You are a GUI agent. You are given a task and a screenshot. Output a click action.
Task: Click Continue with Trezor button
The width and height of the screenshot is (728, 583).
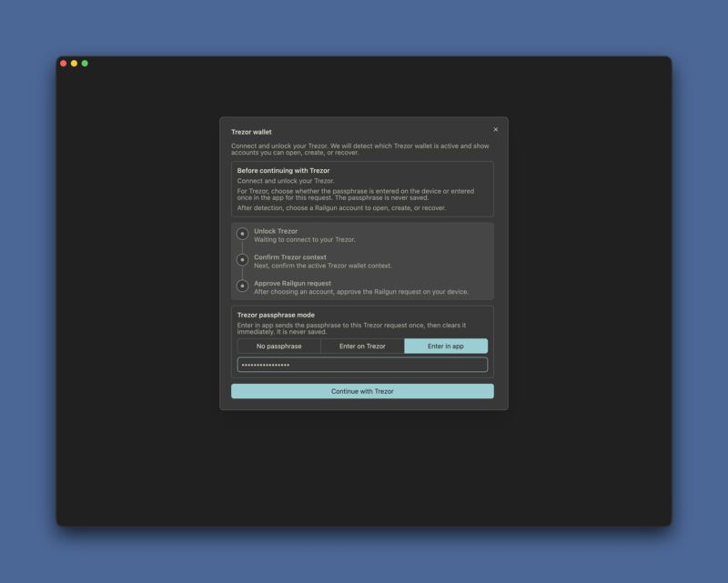(362, 391)
